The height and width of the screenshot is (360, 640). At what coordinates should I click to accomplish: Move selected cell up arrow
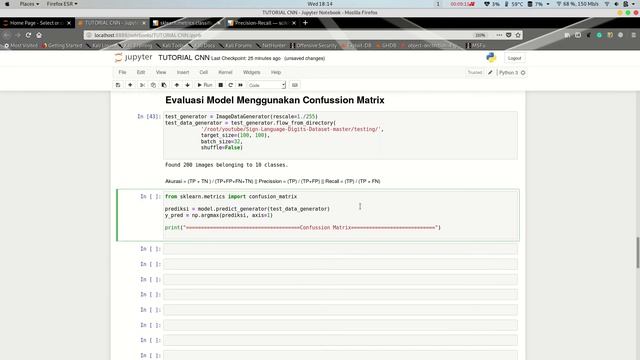(x=177, y=85)
